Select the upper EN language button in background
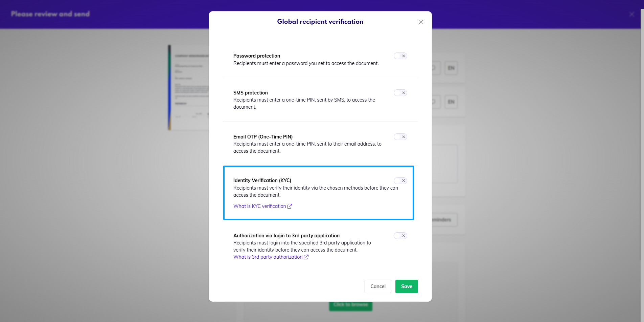This screenshot has width=644, height=322. coord(451,68)
